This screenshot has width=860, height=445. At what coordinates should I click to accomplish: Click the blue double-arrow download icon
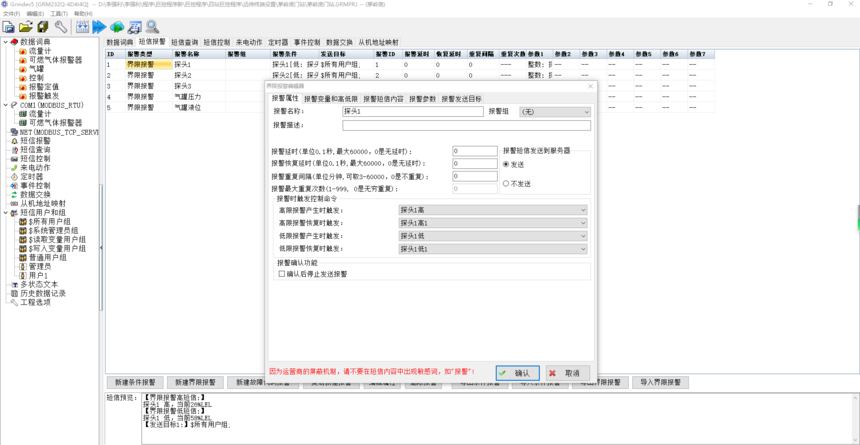(99, 26)
